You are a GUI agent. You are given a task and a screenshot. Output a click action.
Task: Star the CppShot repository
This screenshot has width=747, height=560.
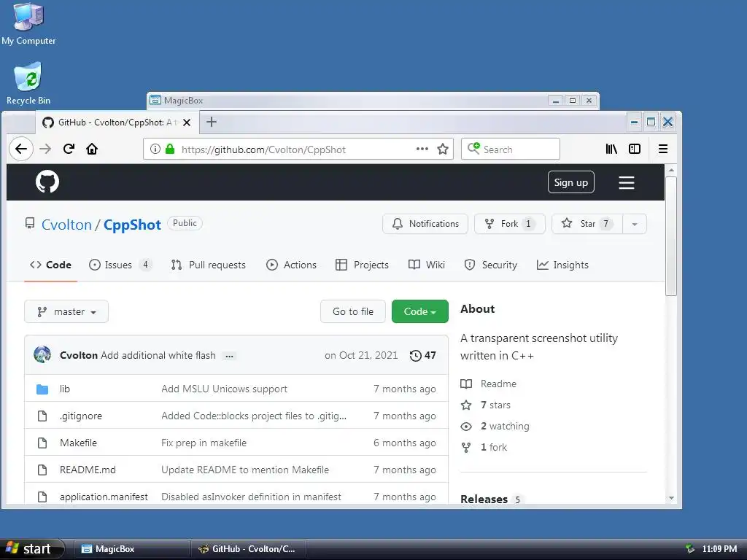coord(587,224)
